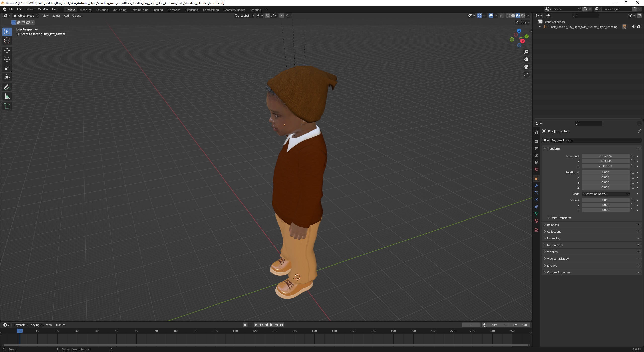Open the Object Constraints tab
This screenshot has width=644, height=352.
pos(536,207)
